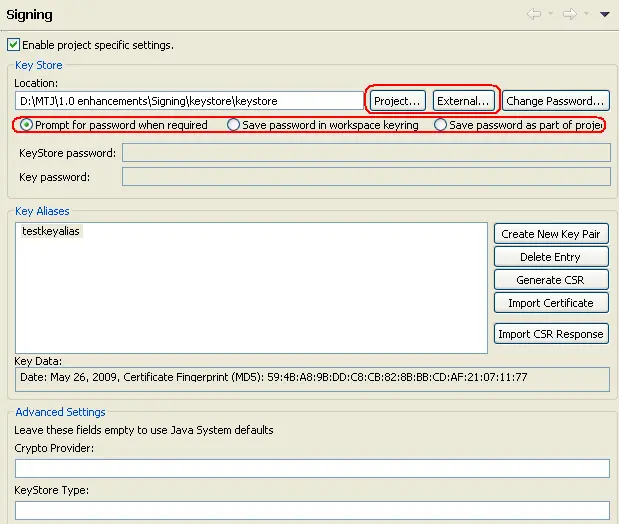This screenshot has height=524, width=619.
Task: Open the back history dropdown arrow
Action: (550, 14)
